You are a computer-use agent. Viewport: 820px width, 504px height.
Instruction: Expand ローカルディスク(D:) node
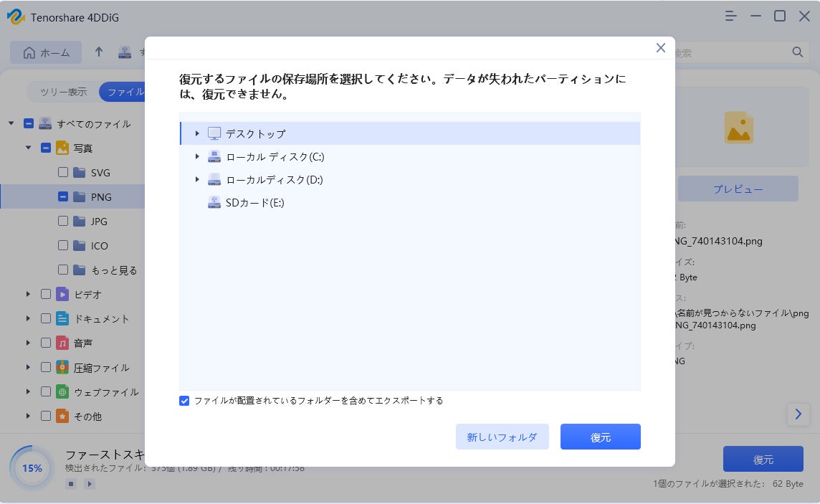197,179
